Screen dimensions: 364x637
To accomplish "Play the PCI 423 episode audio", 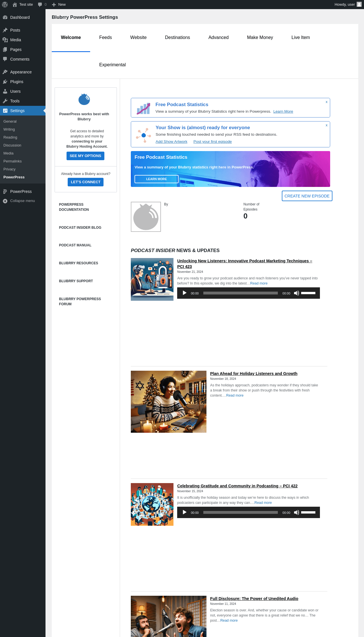I will 185,293.
